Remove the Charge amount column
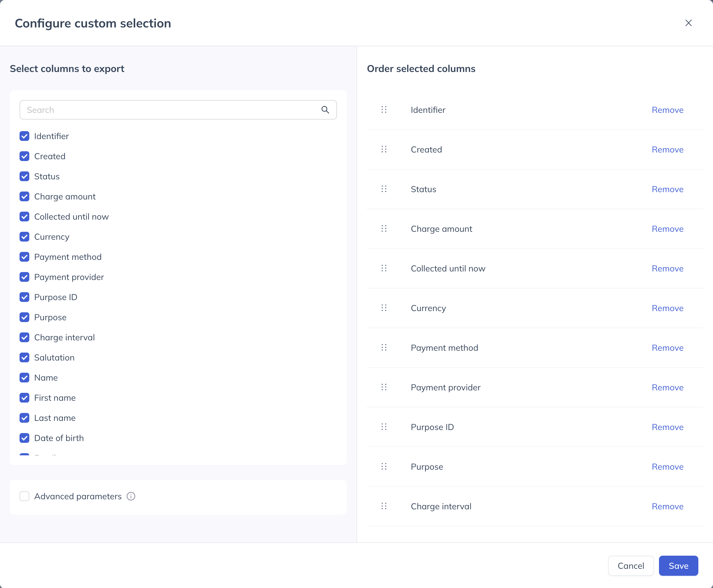This screenshot has height=588, width=713. [x=667, y=229]
